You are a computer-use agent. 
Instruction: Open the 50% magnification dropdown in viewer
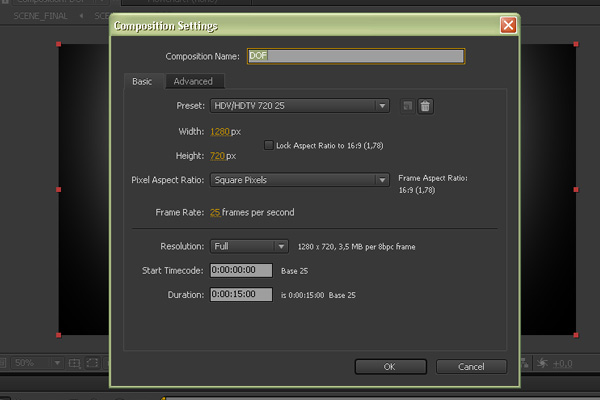click(37, 362)
